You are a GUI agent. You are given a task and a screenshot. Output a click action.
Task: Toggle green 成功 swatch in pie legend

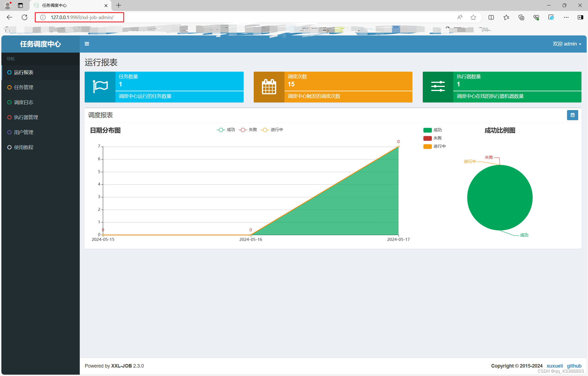(x=428, y=130)
